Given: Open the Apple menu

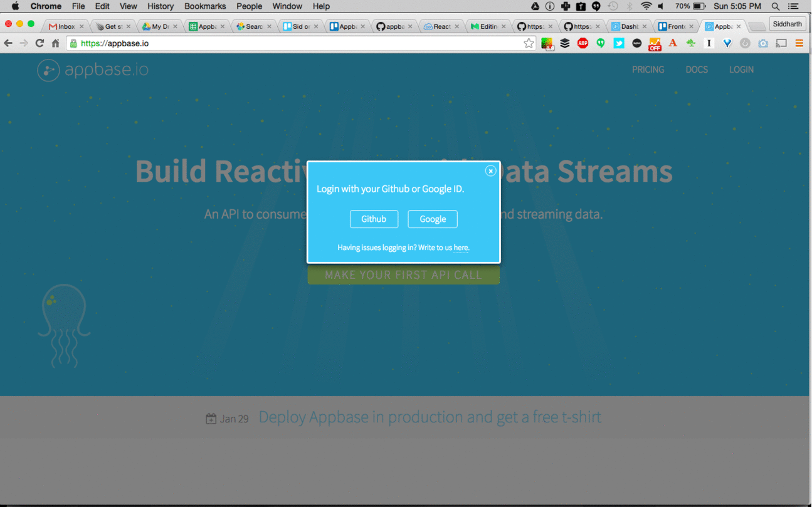Looking at the screenshot, I should [x=15, y=6].
